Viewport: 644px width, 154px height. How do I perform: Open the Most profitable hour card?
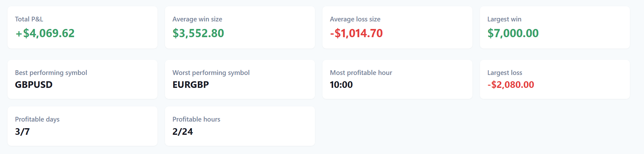pyautogui.click(x=397, y=79)
